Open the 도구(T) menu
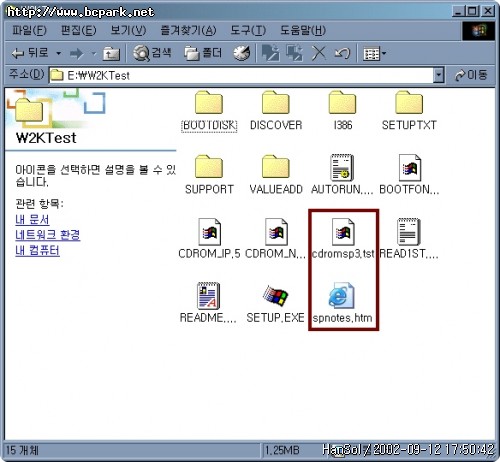The width and height of the screenshot is (500, 462). point(248,31)
